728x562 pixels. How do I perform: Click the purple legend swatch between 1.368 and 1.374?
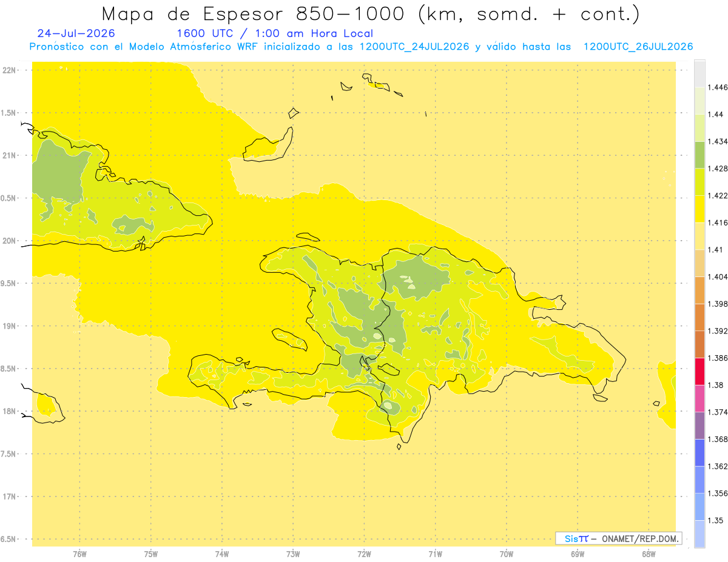point(699,426)
